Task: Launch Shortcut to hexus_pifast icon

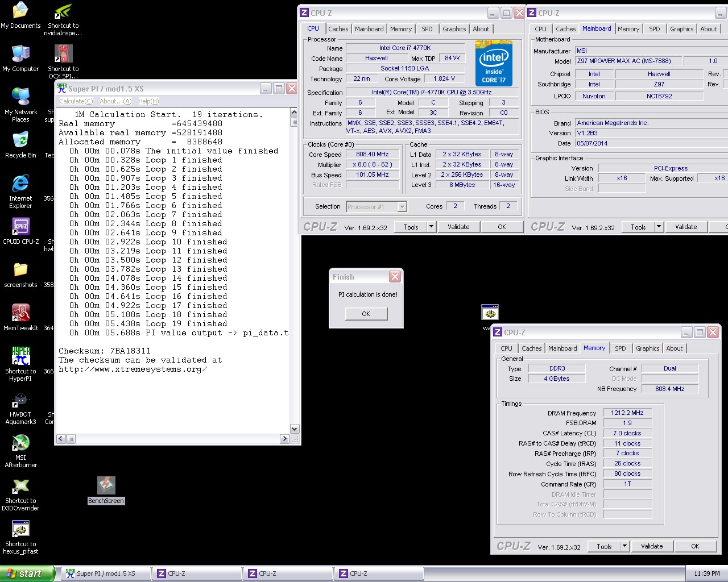Action: pyautogui.click(x=20, y=537)
